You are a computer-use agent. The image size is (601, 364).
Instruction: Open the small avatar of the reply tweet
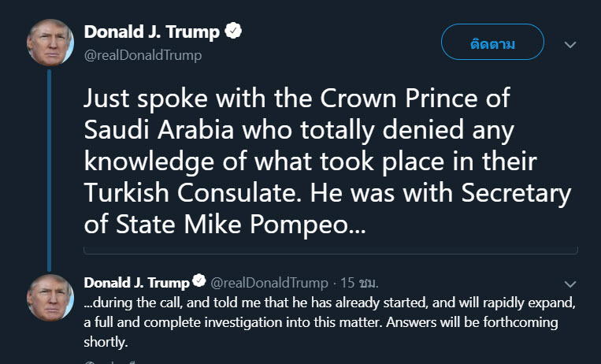tap(51, 297)
